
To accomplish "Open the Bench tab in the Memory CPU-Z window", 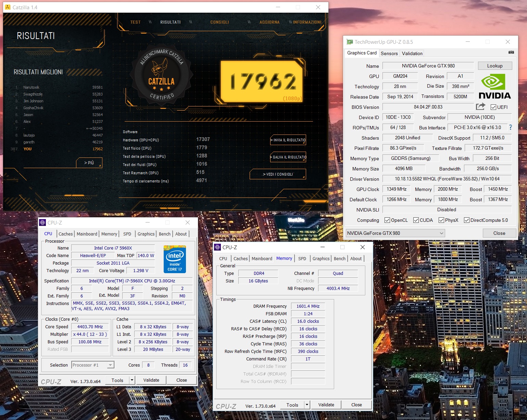I will pyautogui.click(x=340, y=258).
